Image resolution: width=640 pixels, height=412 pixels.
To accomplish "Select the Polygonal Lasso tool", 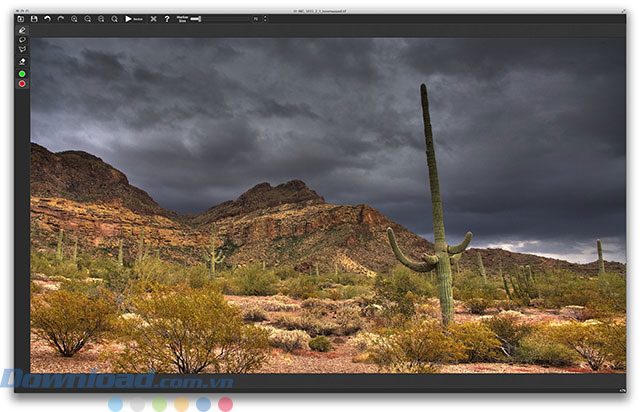I will click(x=22, y=50).
